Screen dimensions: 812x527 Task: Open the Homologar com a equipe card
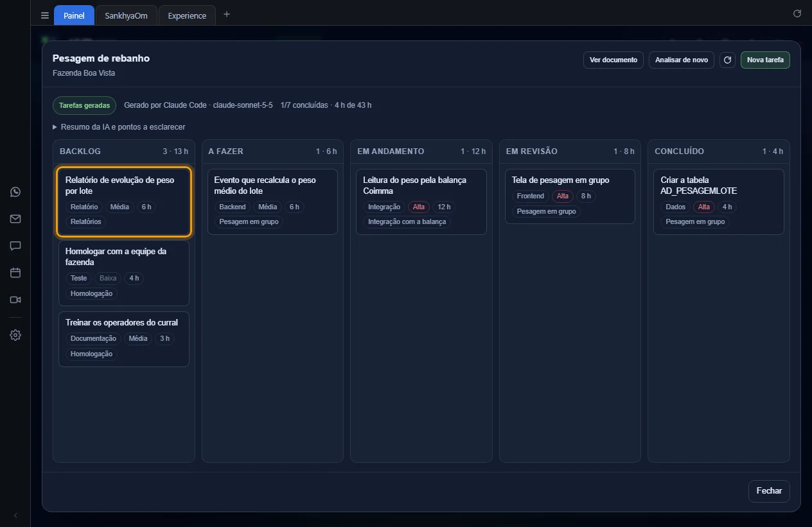pos(124,273)
